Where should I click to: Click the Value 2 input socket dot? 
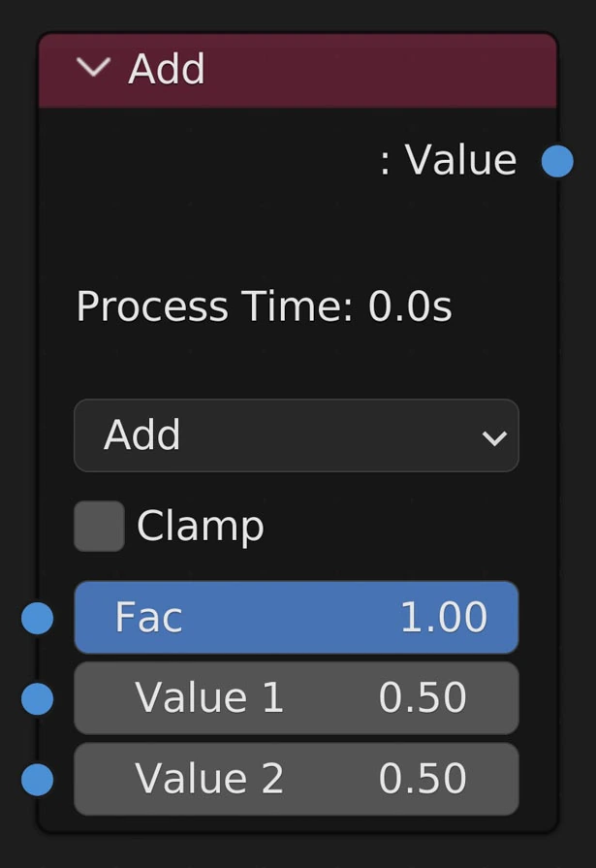37,779
